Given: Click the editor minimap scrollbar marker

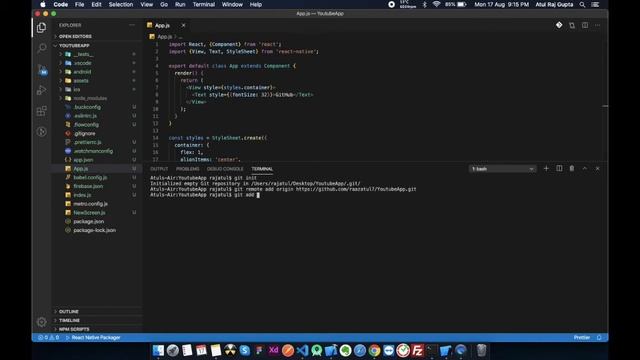Looking at the screenshot, I should pos(605,106).
